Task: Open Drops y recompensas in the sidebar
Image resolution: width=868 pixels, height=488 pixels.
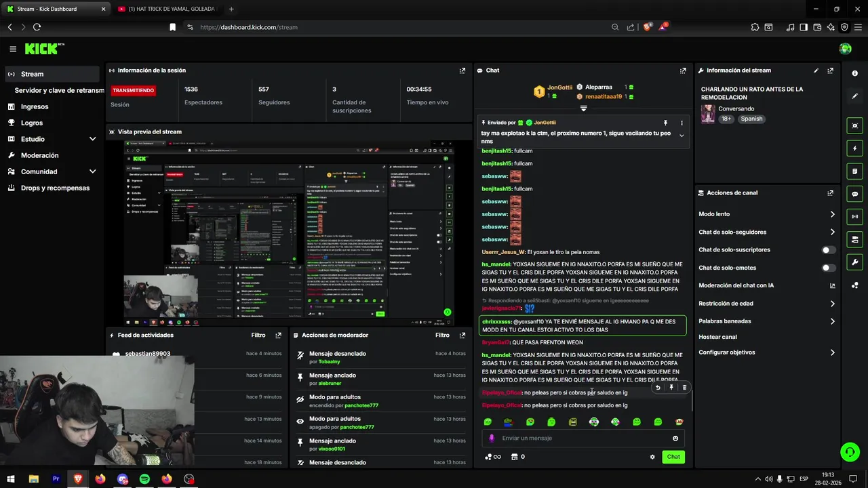Action: (55, 188)
